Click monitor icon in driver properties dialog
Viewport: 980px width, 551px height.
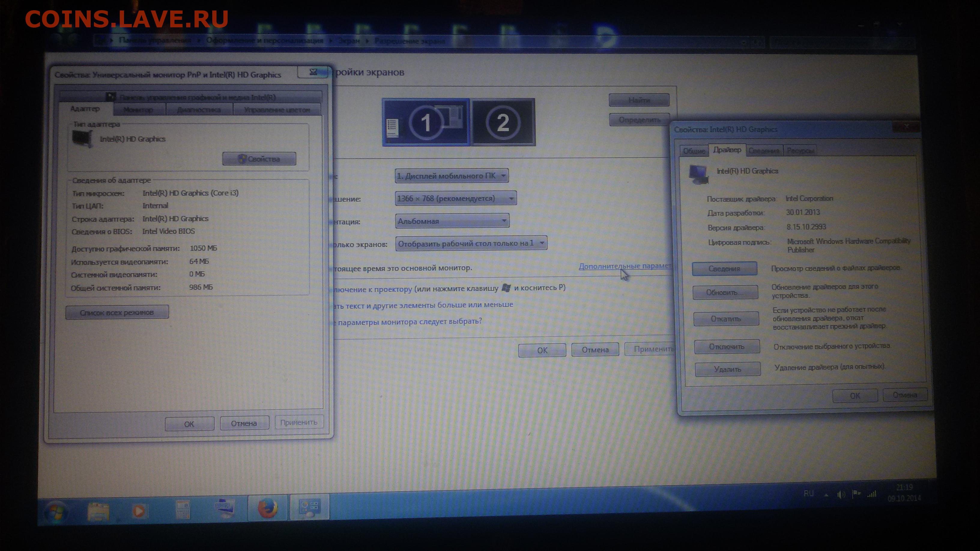pos(698,174)
